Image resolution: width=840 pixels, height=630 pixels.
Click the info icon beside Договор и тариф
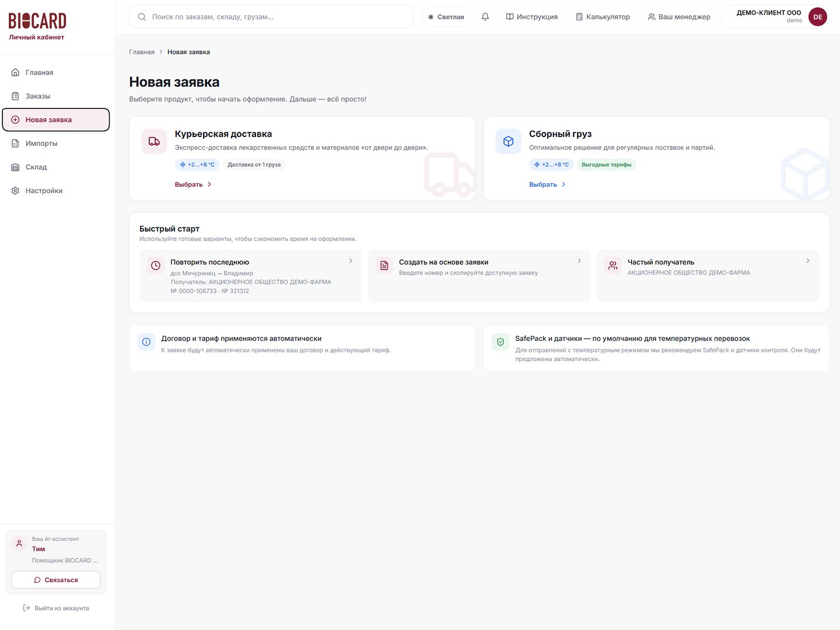(x=146, y=342)
